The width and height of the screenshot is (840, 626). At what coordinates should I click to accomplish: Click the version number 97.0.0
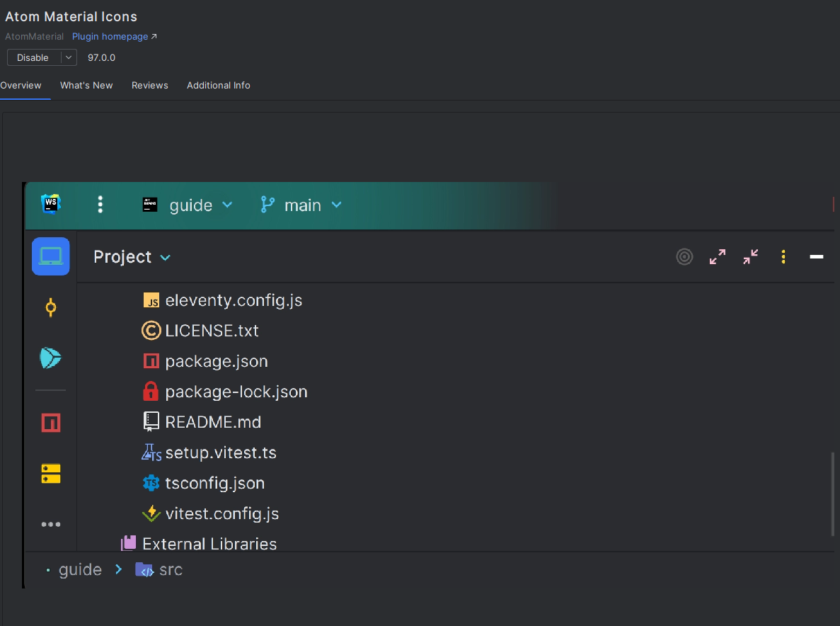tap(101, 57)
